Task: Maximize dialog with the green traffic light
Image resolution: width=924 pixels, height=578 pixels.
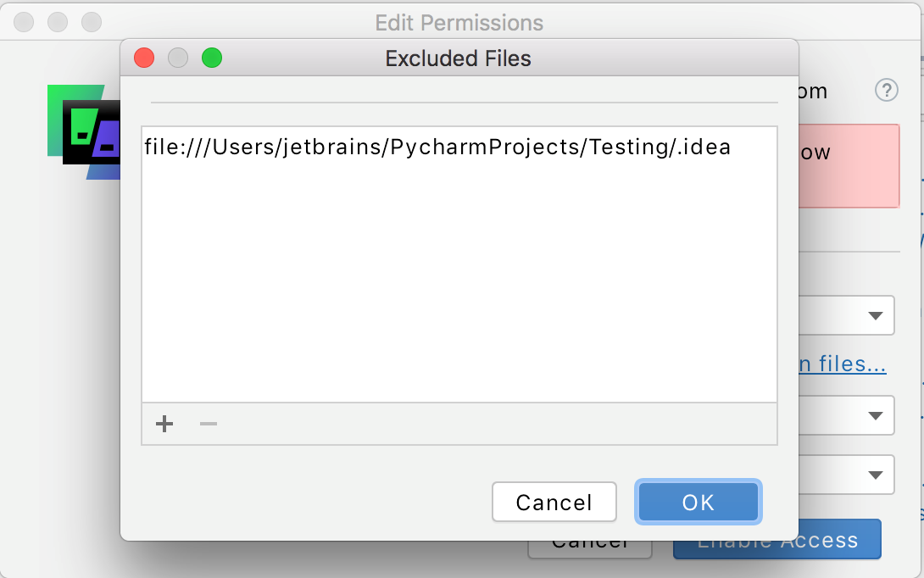Action: (212, 58)
